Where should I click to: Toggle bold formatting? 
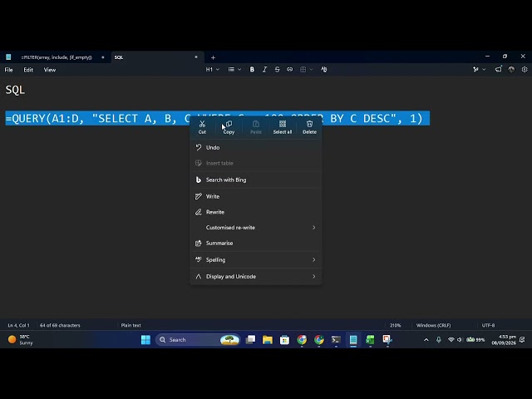coord(252,70)
